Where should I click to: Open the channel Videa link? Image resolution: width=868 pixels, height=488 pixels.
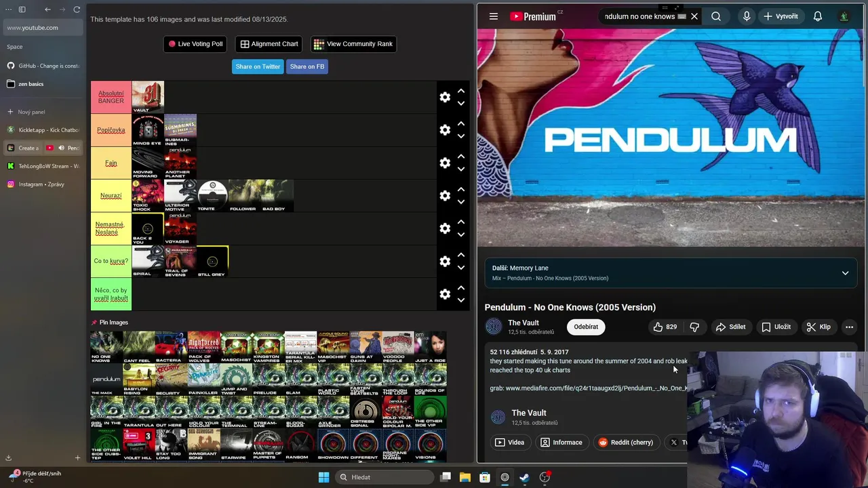pos(509,443)
